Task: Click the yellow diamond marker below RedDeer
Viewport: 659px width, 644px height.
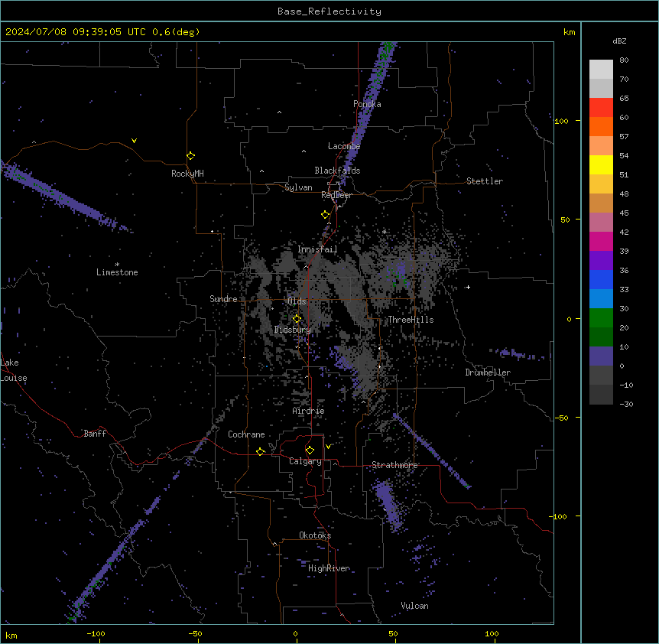Action: point(326,215)
